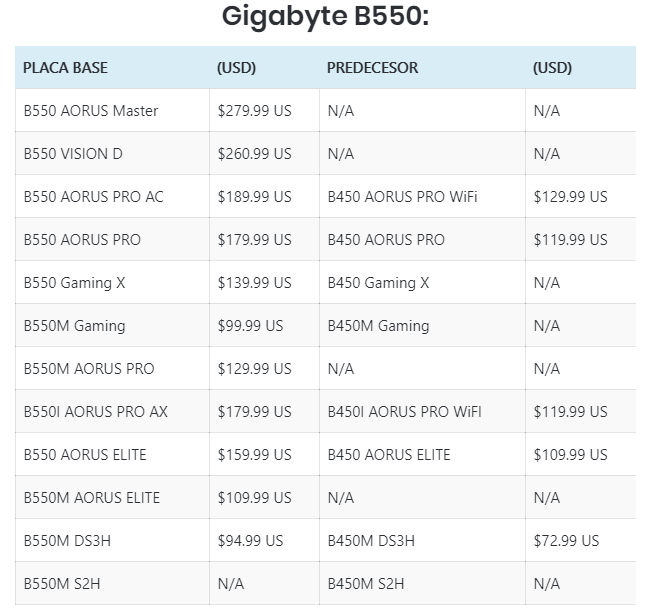This screenshot has width=648, height=616.
Task: Click the PLACA BASE column header
Action: tap(65, 68)
